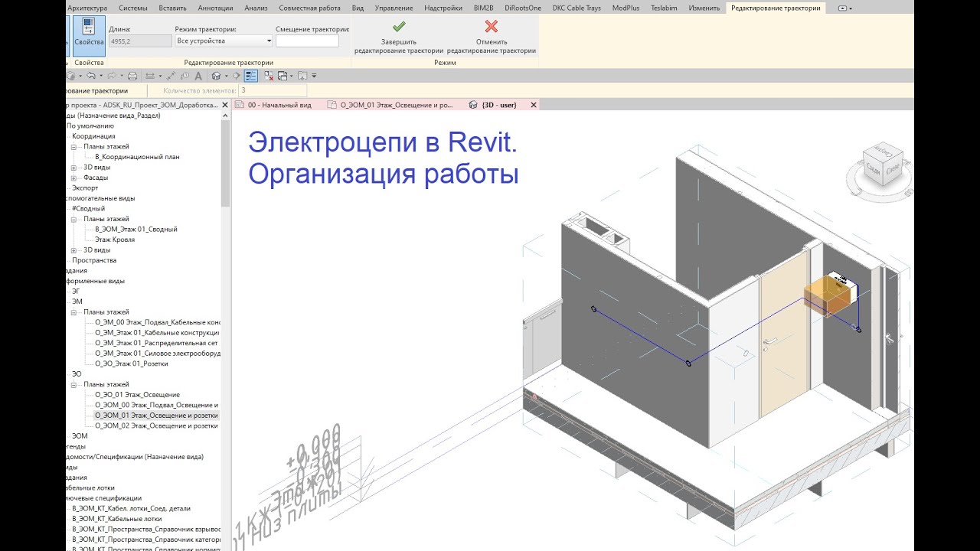Open the Вставить ribbon tab
This screenshot has height=551, width=980.
point(172,8)
